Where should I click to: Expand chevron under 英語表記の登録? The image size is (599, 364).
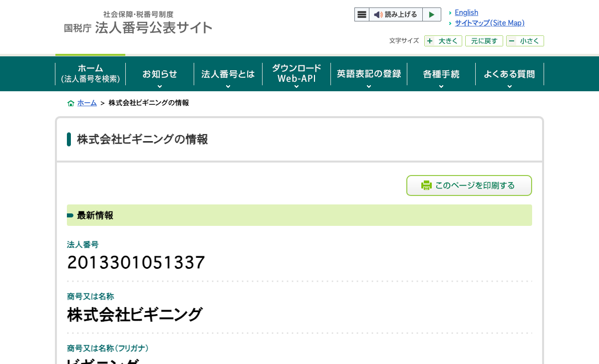(369, 86)
